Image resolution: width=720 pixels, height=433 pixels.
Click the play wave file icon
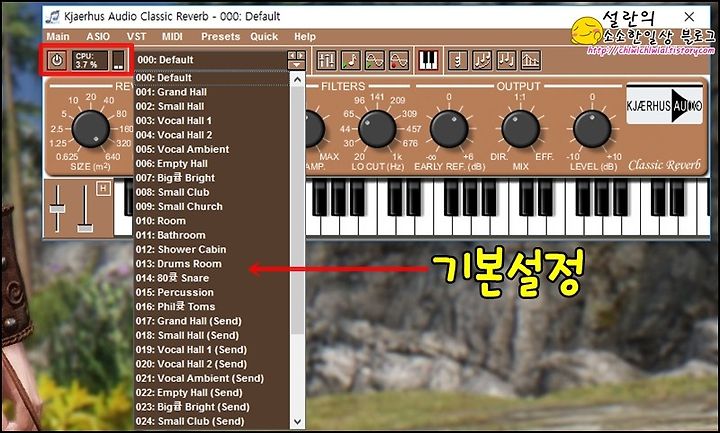[x=375, y=60]
